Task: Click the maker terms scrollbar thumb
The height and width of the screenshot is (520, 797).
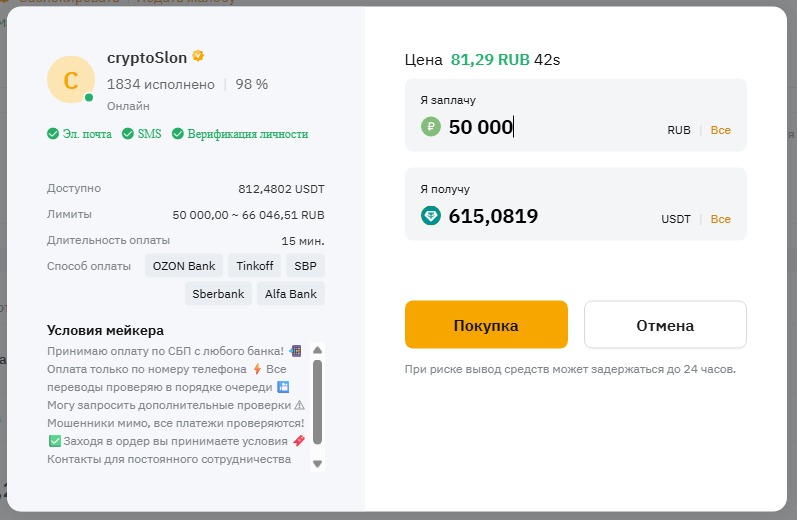Action: tap(317, 400)
